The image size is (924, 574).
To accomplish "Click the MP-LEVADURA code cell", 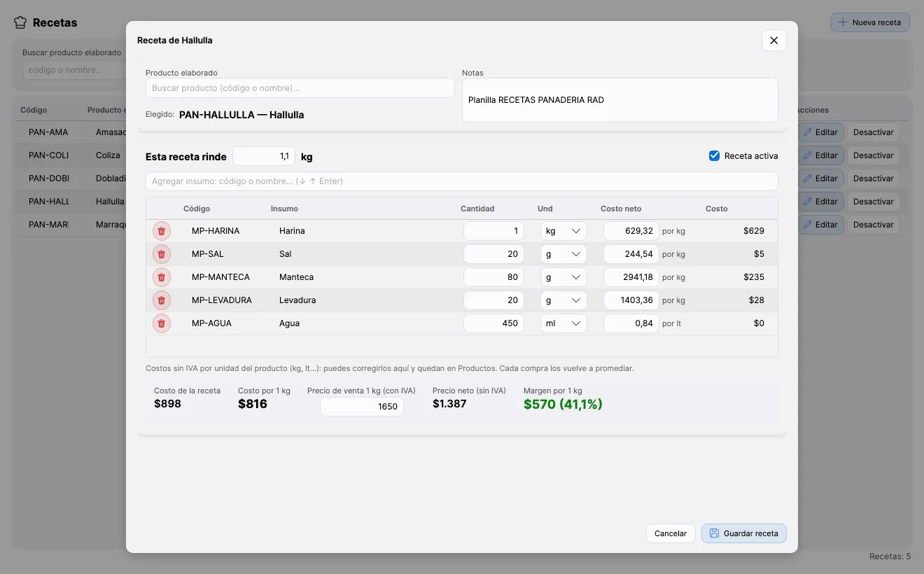I will pos(222,300).
